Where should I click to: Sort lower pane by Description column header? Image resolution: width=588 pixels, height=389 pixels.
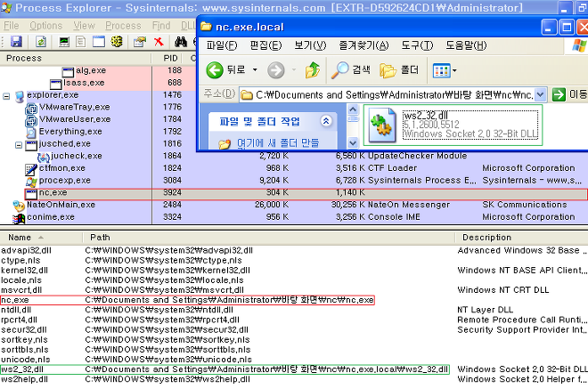521,238
